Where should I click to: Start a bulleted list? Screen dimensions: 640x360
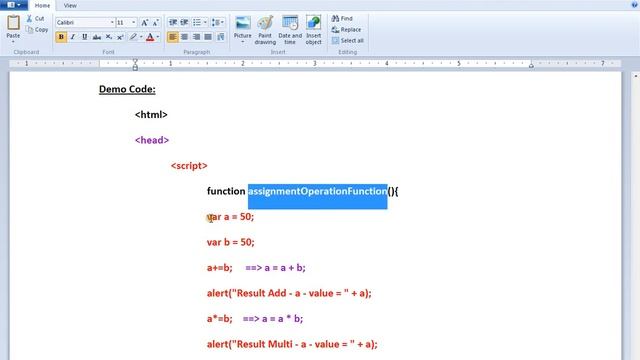pyautogui.click(x=197, y=22)
